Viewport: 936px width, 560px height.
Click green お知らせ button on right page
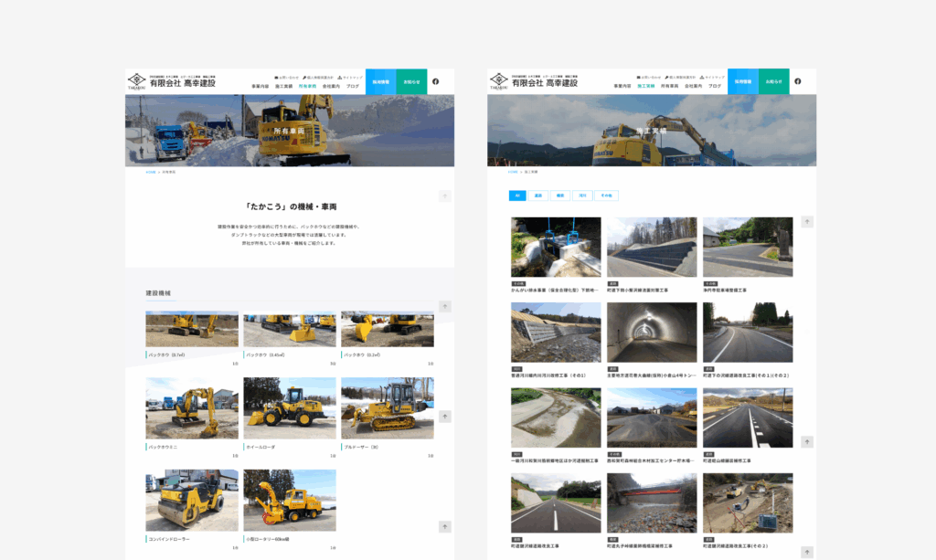pos(773,81)
